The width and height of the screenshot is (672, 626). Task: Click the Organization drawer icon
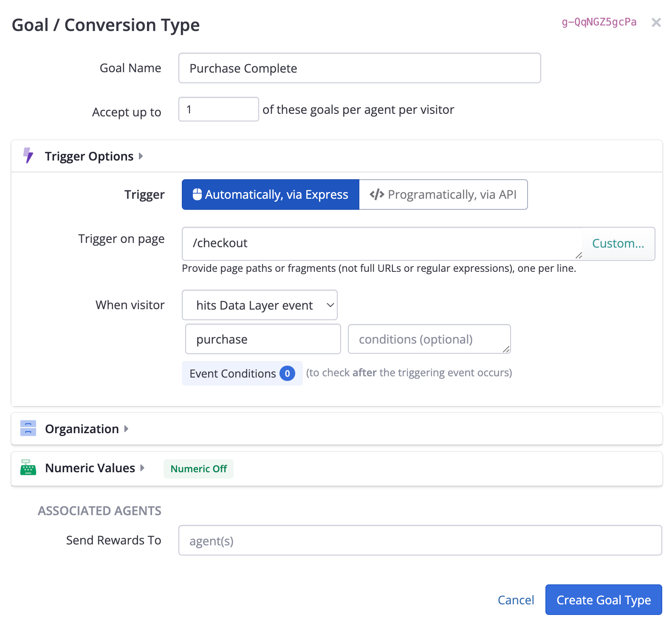coord(28,429)
